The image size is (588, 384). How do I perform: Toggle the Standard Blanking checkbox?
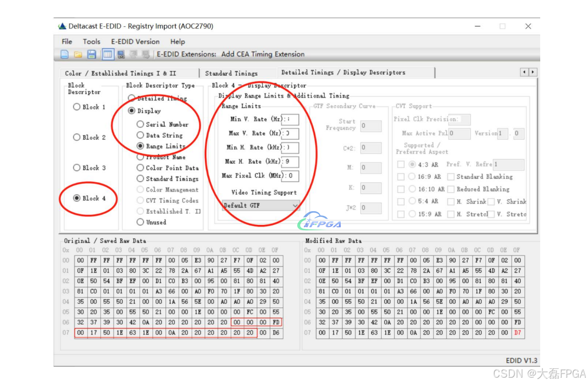coord(451,177)
